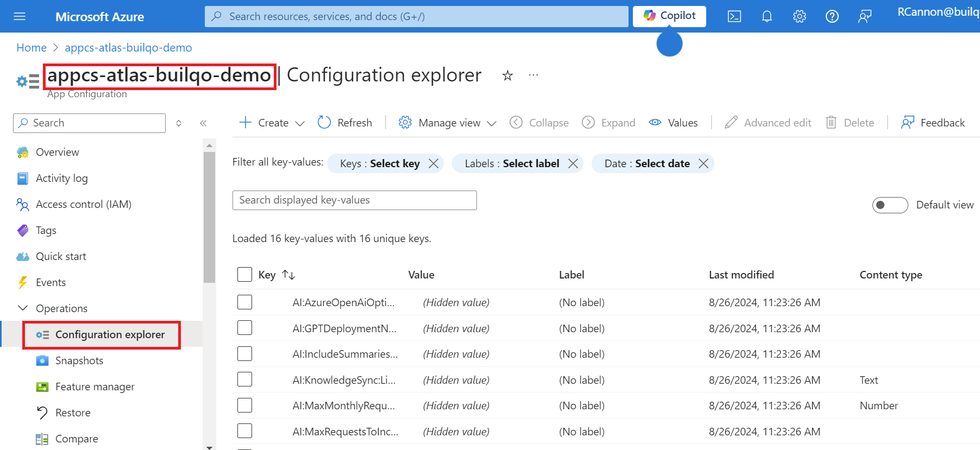Screen dimensions: 980x450
Task: Go to Access control (IAM)
Action: coord(83,204)
